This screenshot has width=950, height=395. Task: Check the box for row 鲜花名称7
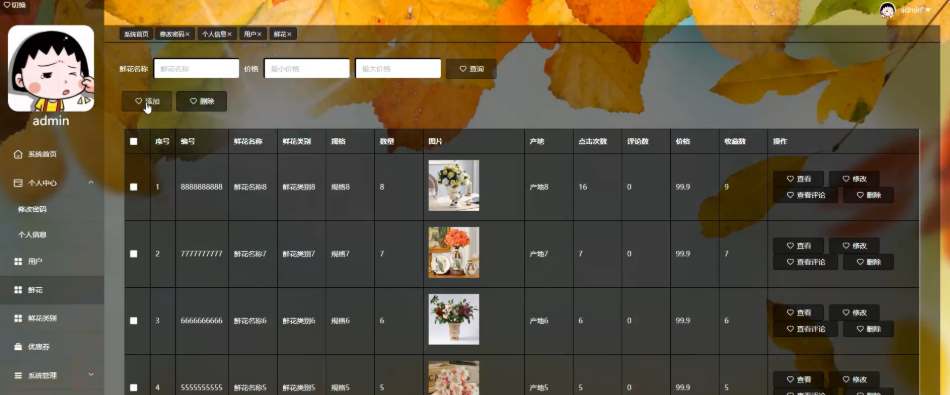point(134,254)
